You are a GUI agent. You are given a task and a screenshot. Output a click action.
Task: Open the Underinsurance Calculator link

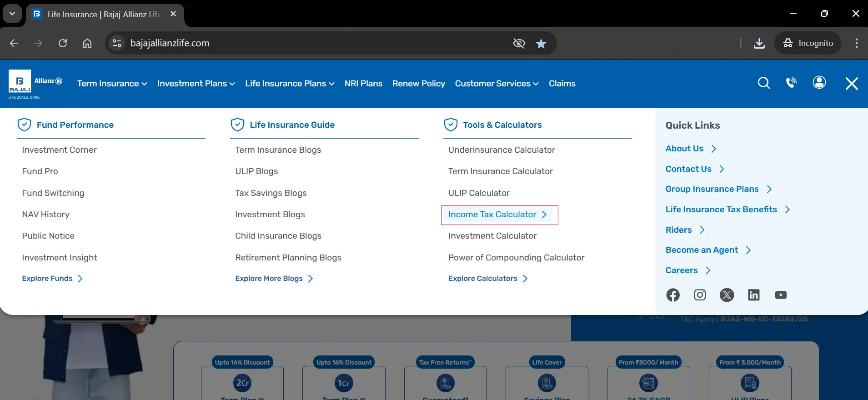[502, 150]
